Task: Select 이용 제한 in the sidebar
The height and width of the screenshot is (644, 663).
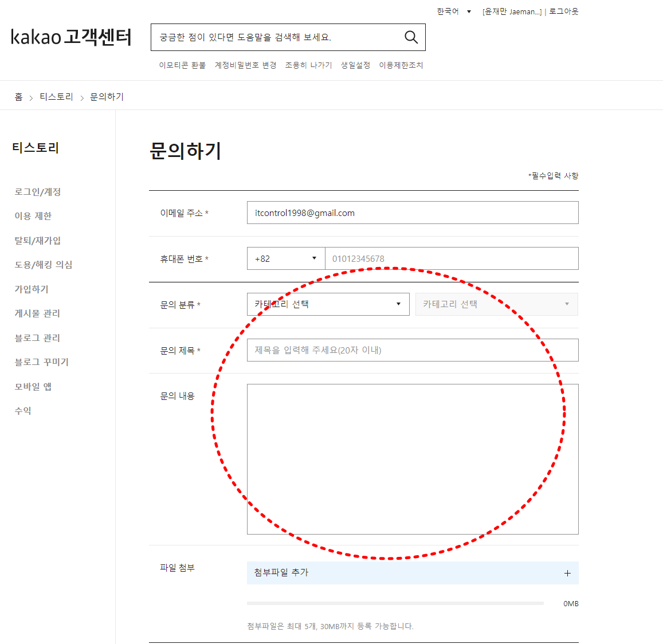Action: click(33, 216)
